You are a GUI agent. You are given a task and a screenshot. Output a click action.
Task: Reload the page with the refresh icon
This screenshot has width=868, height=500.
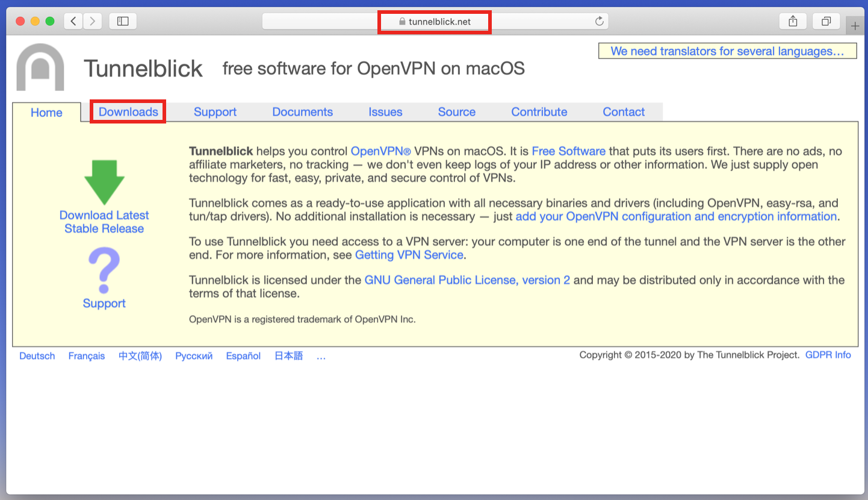tap(599, 22)
